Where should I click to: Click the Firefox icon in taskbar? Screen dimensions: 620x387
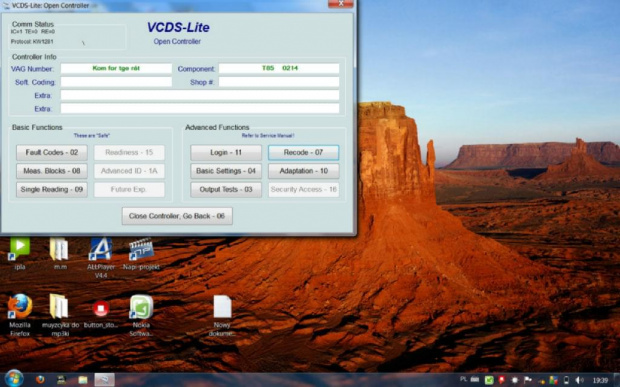[x=40, y=380]
